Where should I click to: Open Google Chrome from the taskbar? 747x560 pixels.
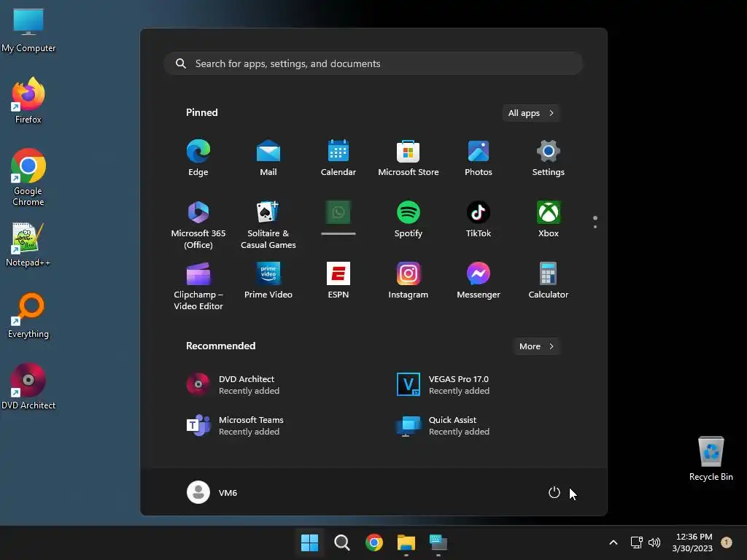(x=374, y=542)
